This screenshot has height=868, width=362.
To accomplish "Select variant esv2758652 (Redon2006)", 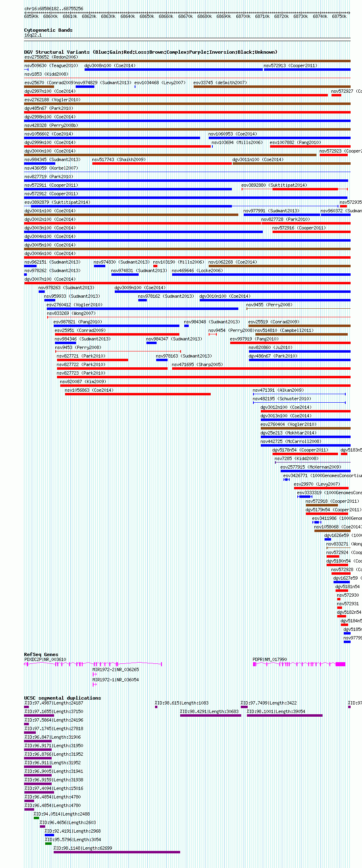I will pyautogui.click(x=51, y=57).
